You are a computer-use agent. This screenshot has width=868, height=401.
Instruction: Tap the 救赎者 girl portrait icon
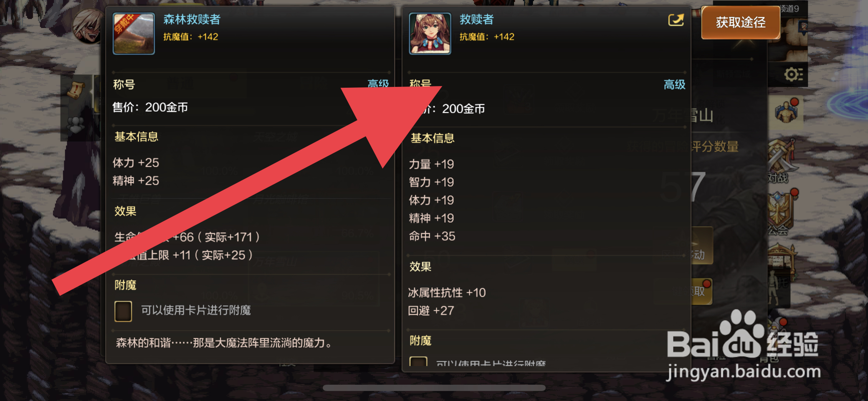[430, 33]
